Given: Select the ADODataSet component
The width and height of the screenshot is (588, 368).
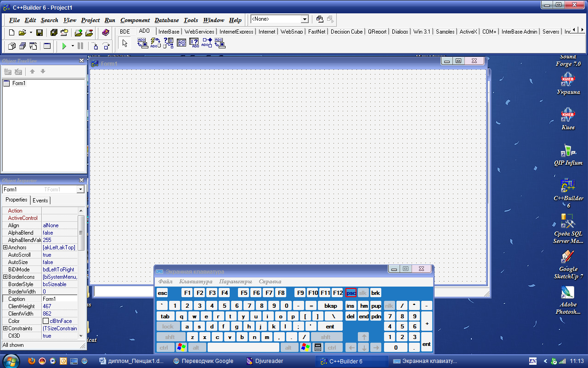Looking at the screenshot, I should click(x=168, y=43).
